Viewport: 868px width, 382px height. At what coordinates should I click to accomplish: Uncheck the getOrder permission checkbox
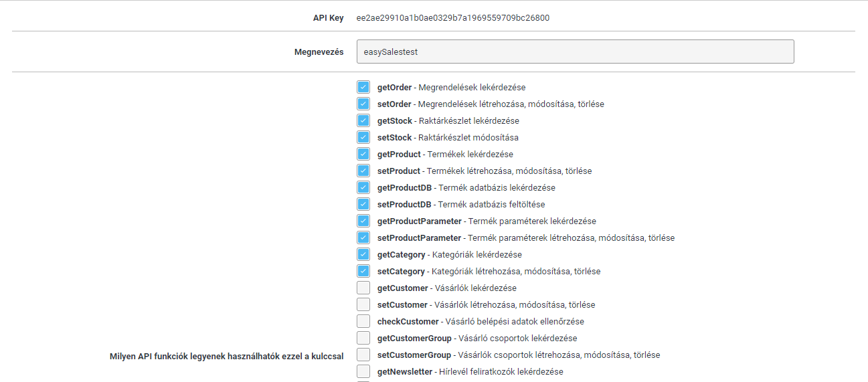point(363,87)
